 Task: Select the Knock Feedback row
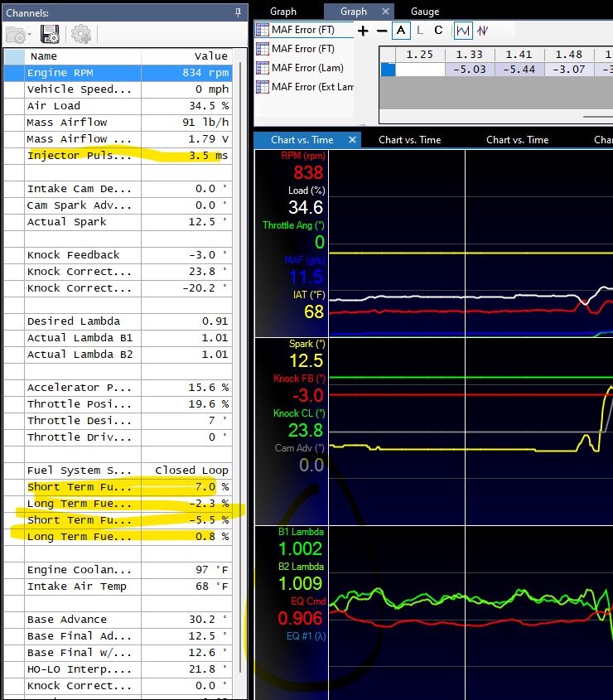coord(118,255)
